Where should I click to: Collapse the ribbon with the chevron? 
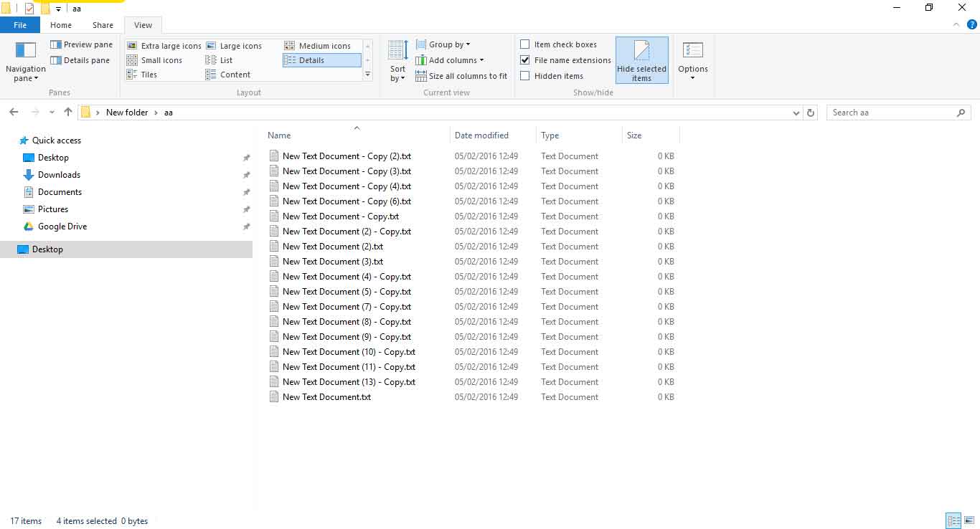[x=956, y=25]
